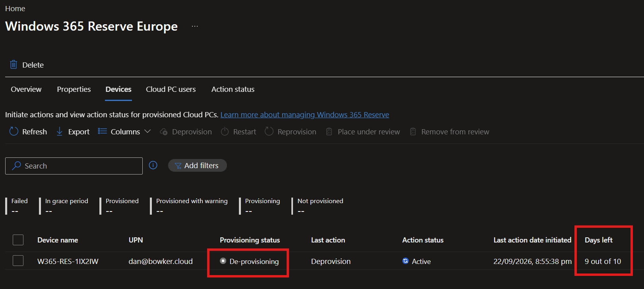This screenshot has height=289, width=644.
Task: Filter by the Provisioned status tile
Action: pyautogui.click(x=119, y=206)
